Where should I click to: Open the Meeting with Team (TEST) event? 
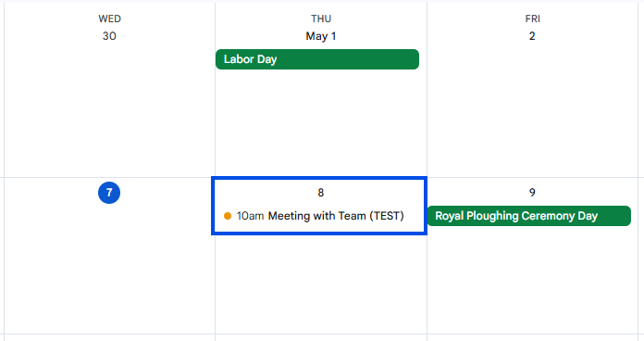[315, 216]
